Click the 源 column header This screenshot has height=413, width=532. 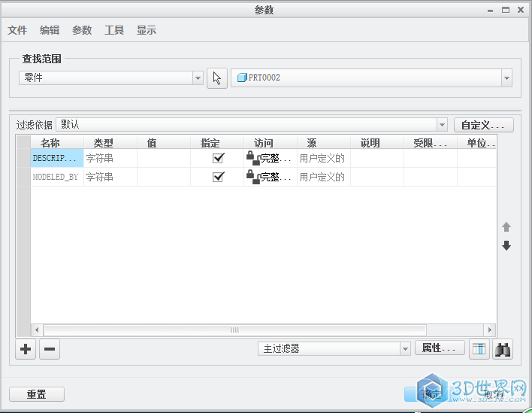click(323, 143)
